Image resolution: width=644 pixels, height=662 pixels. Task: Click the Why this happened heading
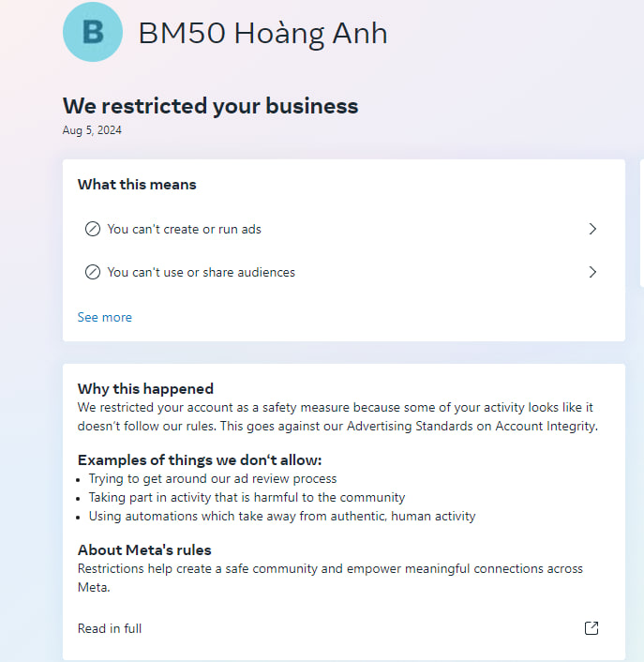tap(145, 388)
